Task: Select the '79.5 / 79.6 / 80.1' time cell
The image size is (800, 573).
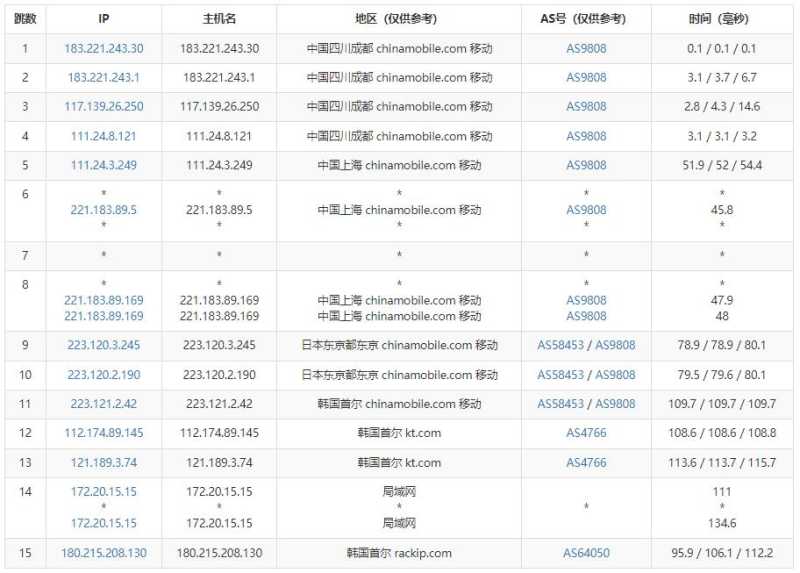Action: (x=722, y=375)
